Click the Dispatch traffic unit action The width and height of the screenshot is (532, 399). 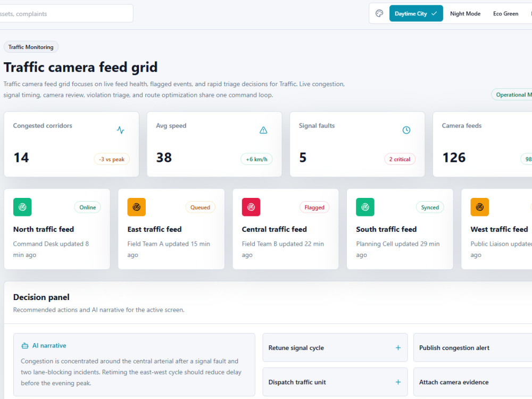point(335,382)
